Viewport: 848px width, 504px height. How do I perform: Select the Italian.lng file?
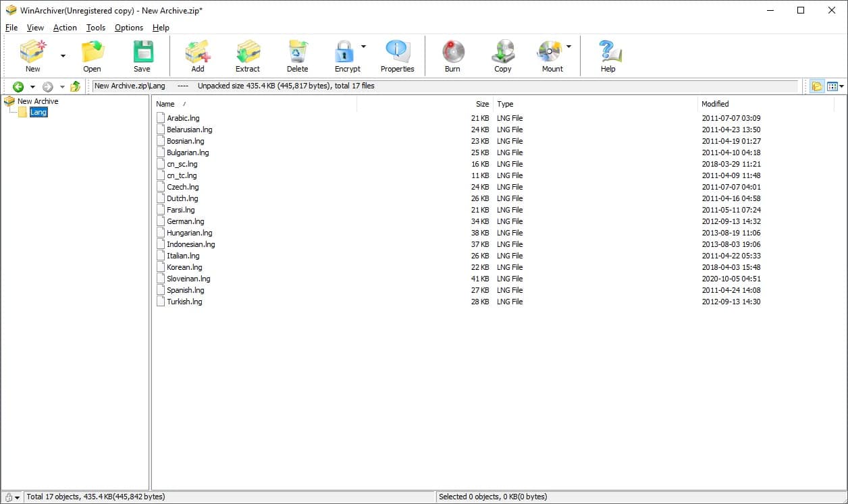coord(183,256)
